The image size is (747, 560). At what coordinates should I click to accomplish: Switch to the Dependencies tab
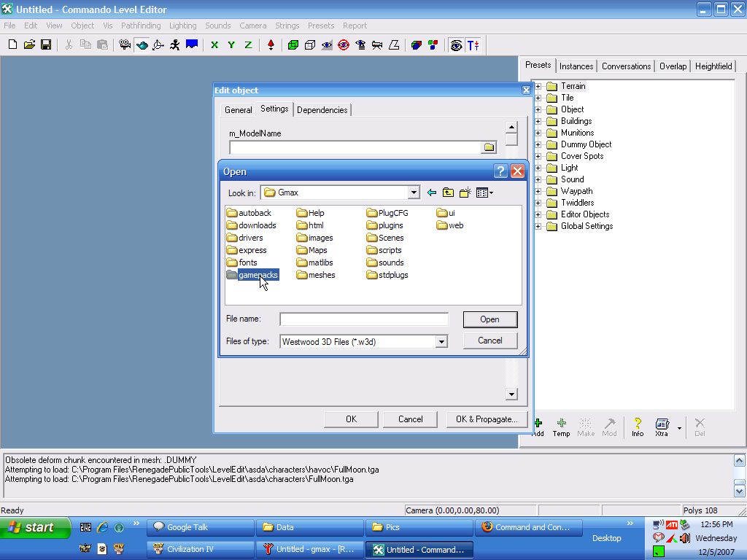pyautogui.click(x=322, y=110)
